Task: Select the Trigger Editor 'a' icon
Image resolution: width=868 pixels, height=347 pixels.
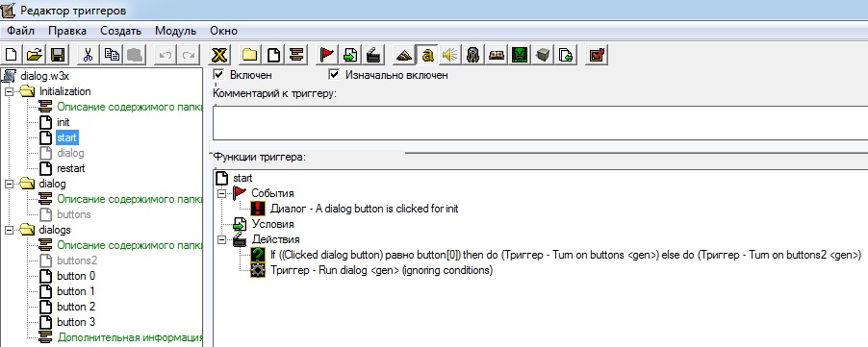Action: tap(427, 55)
